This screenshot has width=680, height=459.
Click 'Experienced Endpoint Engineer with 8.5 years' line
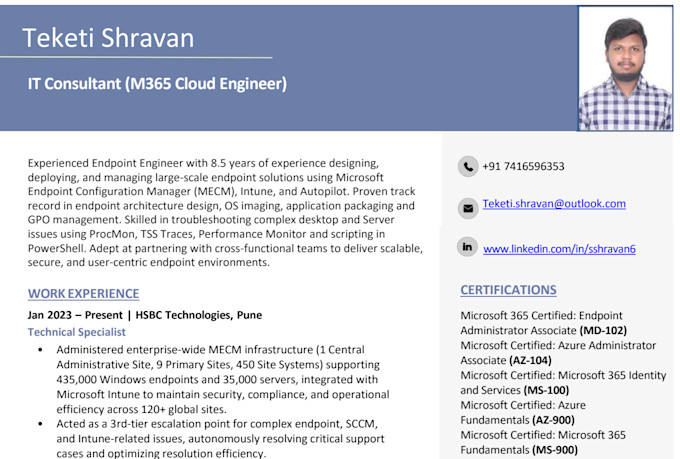(203, 163)
